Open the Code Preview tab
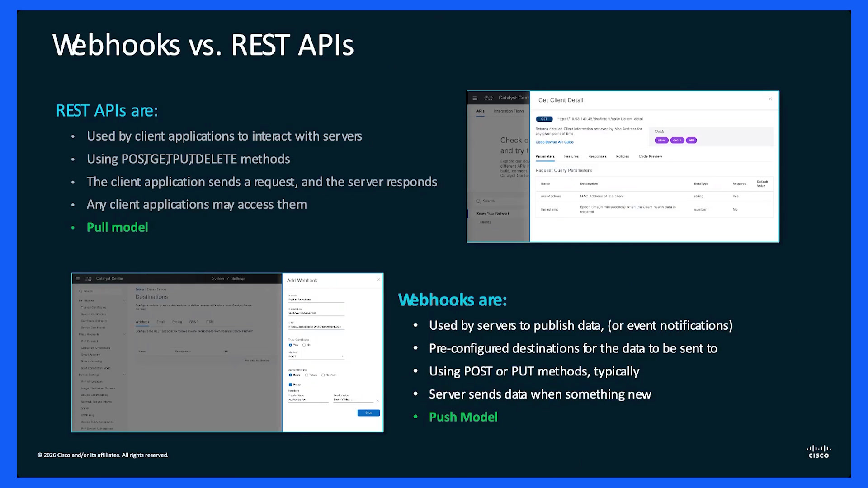 [650, 156]
